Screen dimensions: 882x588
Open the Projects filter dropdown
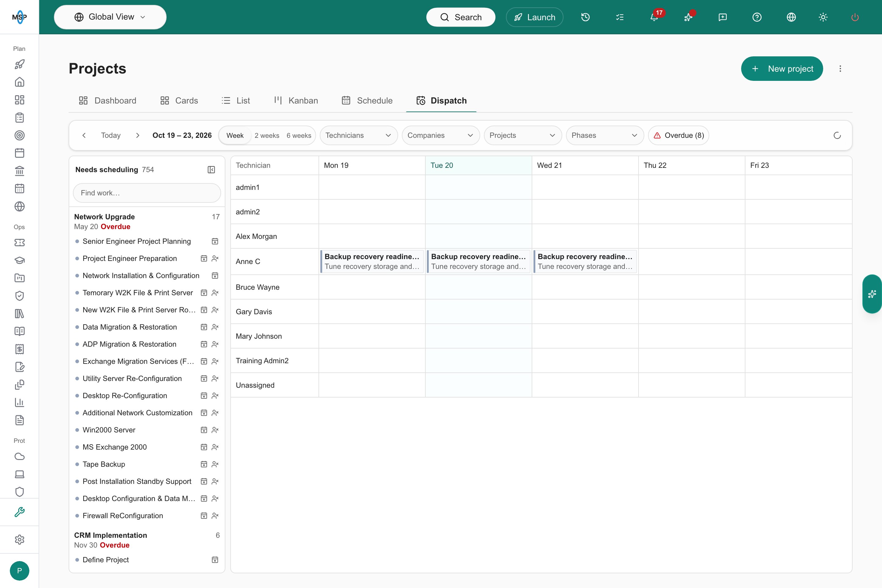[x=523, y=135]
